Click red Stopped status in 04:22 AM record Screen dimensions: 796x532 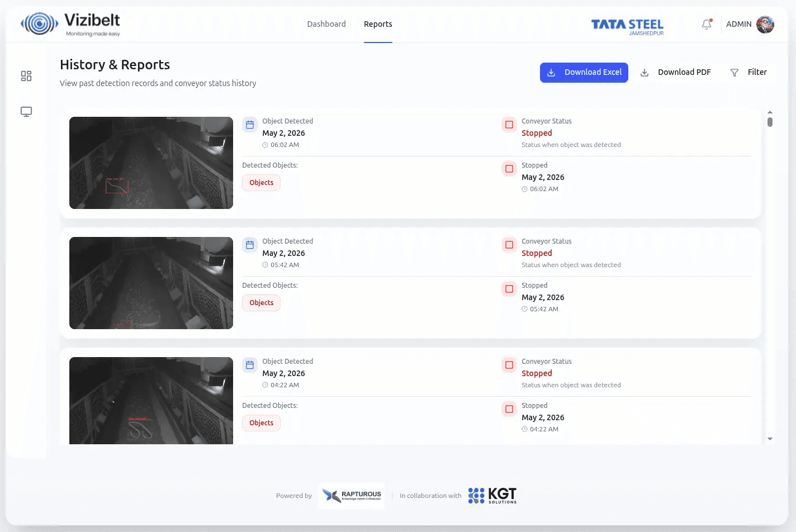click(x=537, y=373)
